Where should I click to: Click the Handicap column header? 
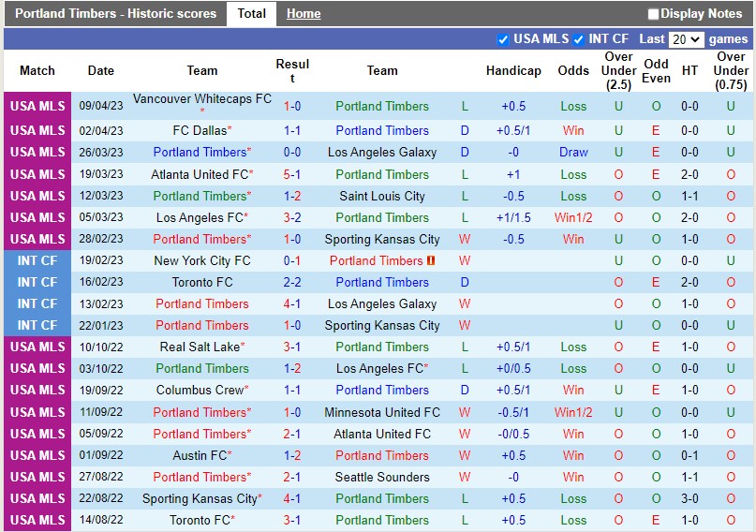click(x=513, y=70)
